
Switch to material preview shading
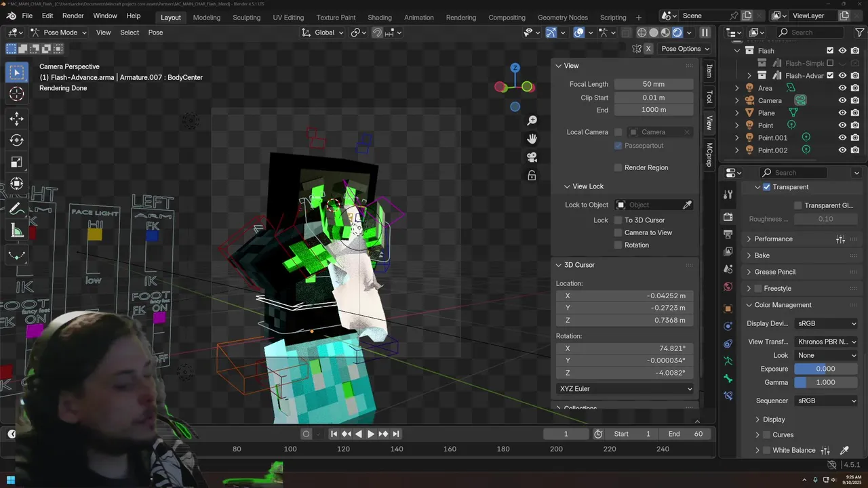click(x=666, y=33)
